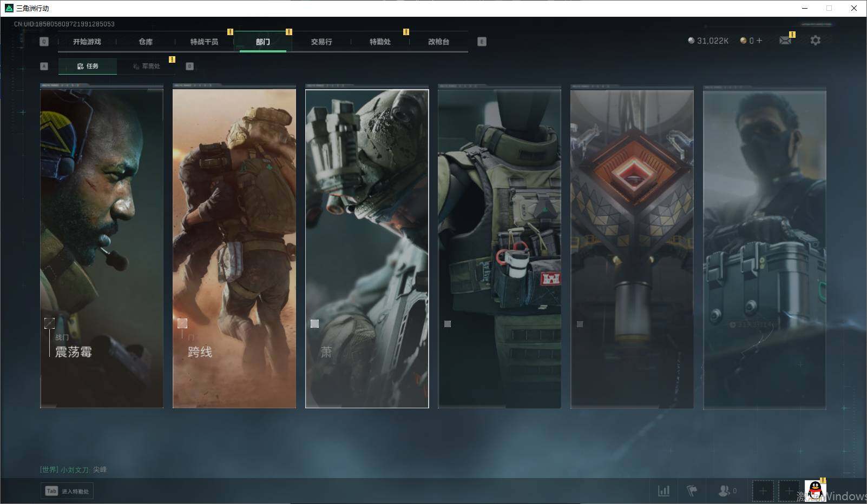The height and width of the screenshot is (504, 867).
Task: Open the 特勤处 tab
Action: pos(380,42)
